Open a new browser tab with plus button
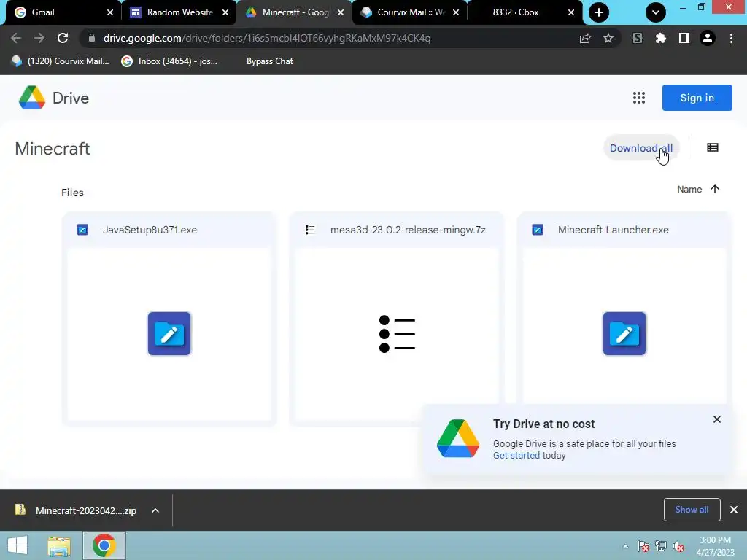747x560 pixels. click(x=599, y=12)
